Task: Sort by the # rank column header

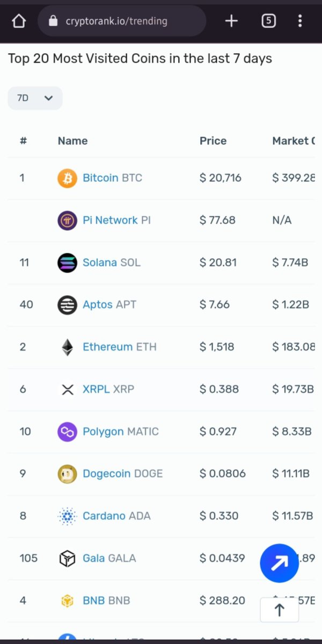Action: [23, 141]
